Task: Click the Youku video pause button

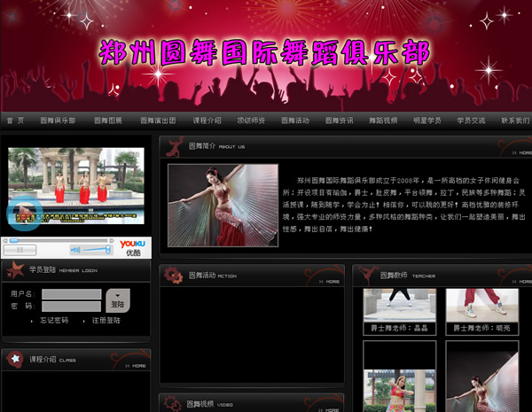Action: [x=20, y=250]
